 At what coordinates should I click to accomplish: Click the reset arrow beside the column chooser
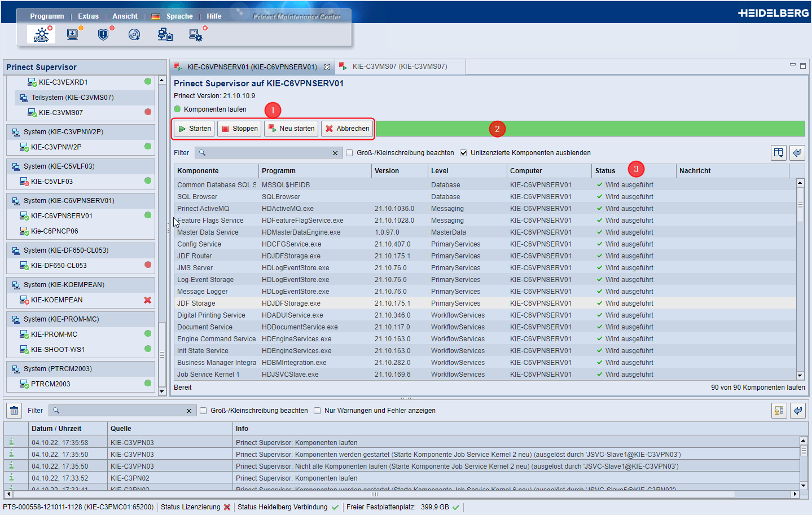(x=797, y=153)
